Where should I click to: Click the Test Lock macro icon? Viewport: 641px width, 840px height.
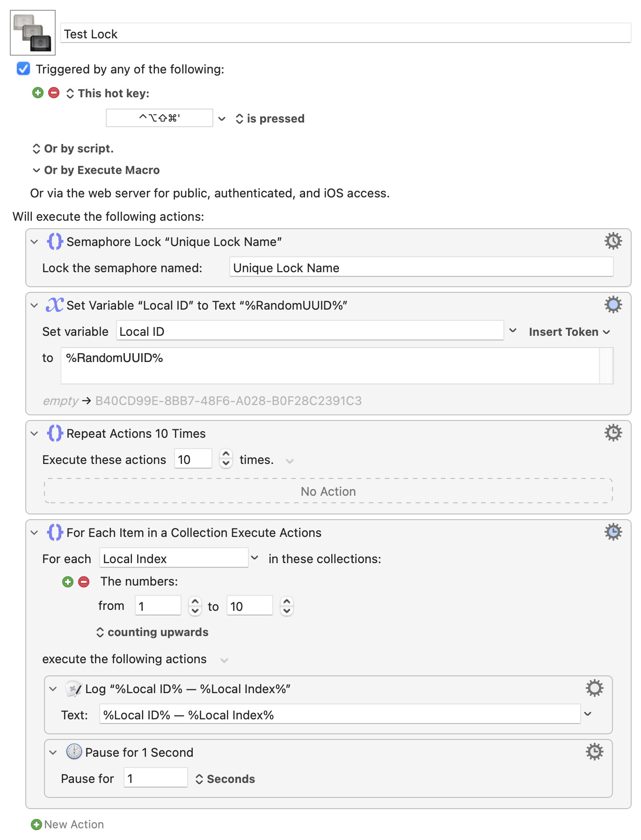pyautogui.click(x=33, y=33)
